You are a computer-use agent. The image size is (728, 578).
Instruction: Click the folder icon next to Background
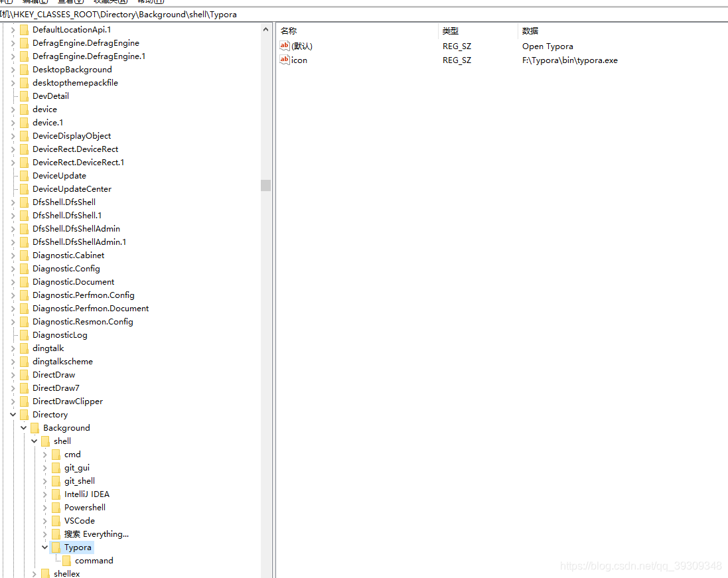coord(35,428)
